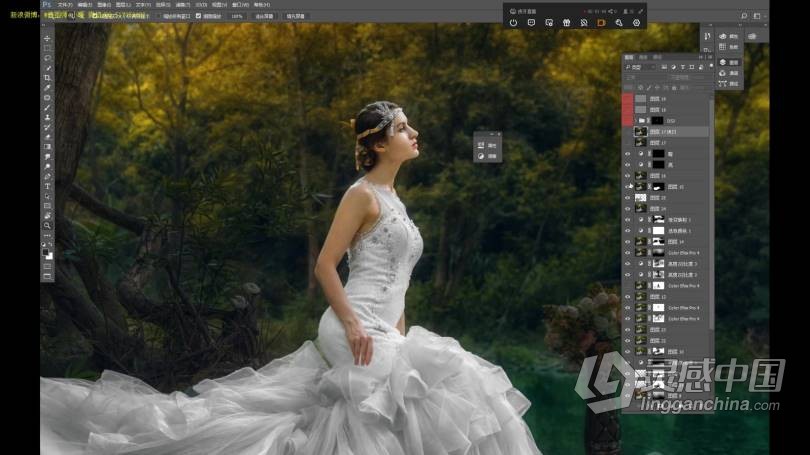Click the background color swatch
The height and width of the screenshot is (455, 810).
coord(50,256)
